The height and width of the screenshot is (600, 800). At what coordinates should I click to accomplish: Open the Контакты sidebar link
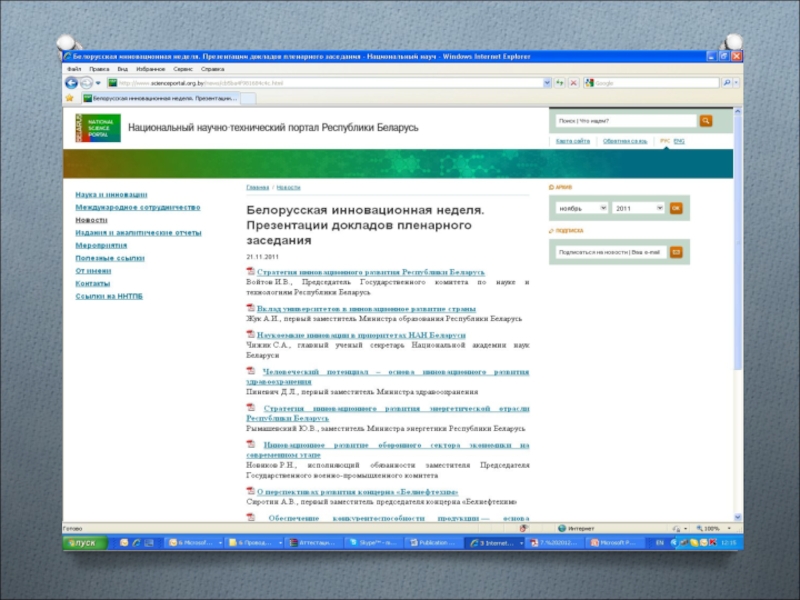pos(92,284)
